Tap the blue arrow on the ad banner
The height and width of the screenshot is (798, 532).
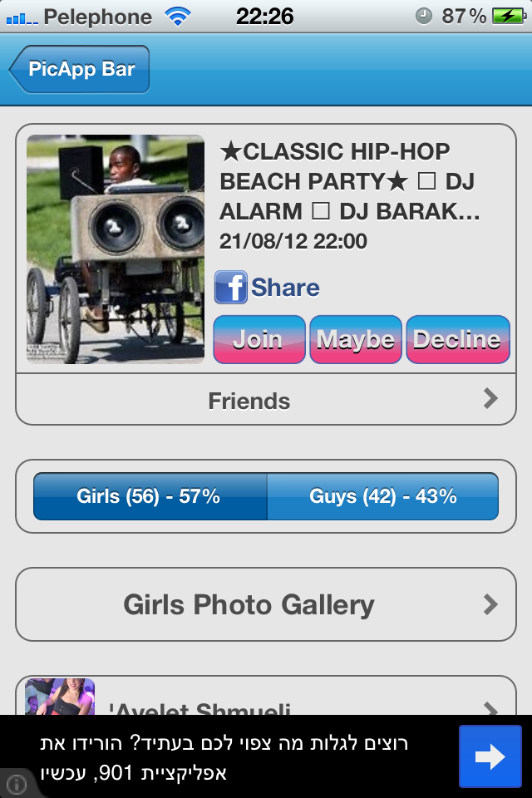click(x=490, y=756)
